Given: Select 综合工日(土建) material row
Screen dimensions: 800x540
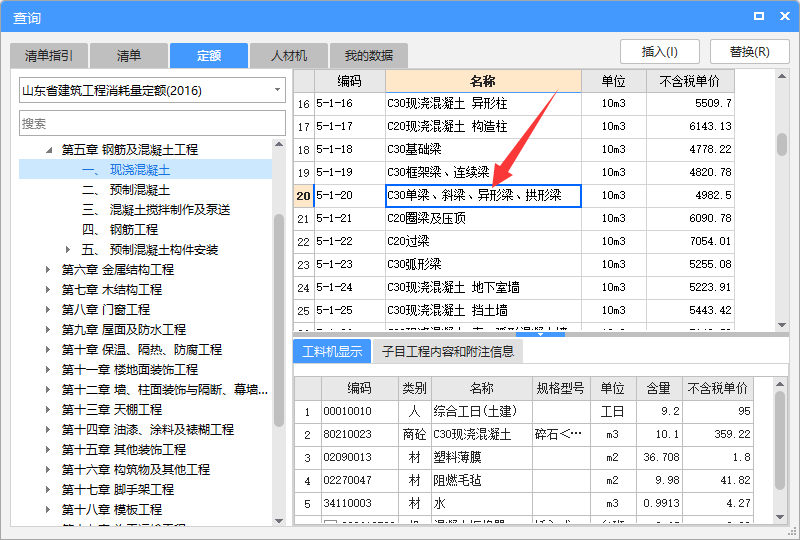Looking at the screenshot, I should (x=523, y=411).
